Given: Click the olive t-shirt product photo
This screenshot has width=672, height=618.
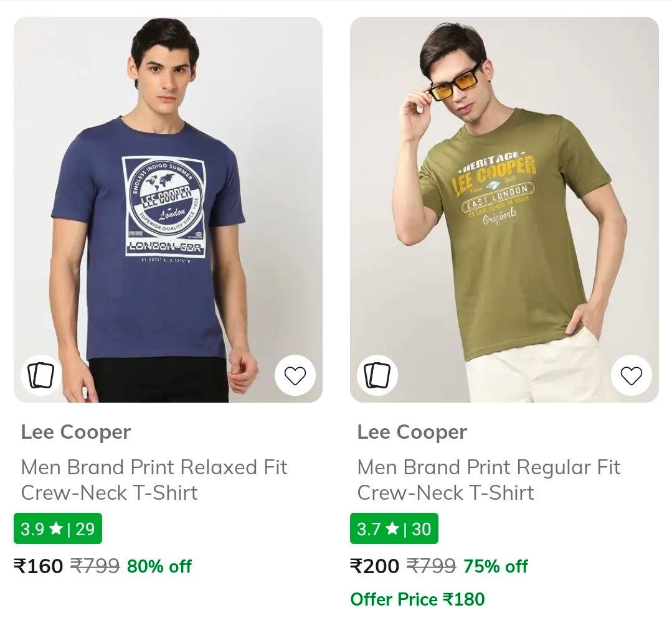Looking at the screenshot, I should point(504,205).
